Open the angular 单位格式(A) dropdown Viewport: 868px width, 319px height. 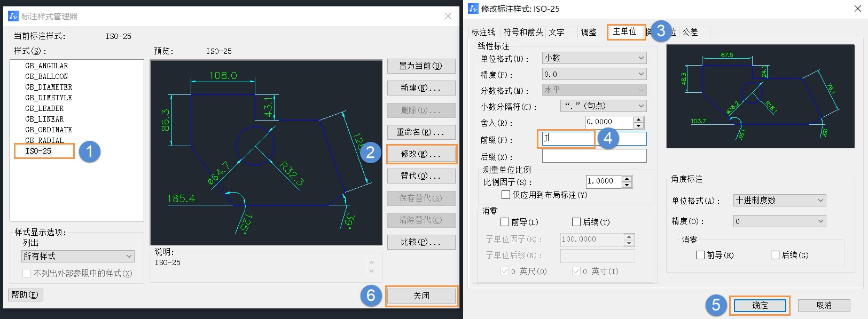pos(780,200)
